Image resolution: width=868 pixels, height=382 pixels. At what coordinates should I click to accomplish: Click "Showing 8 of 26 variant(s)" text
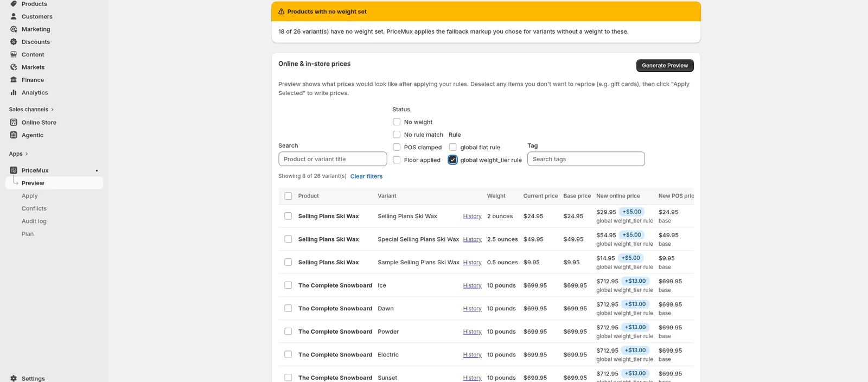click(x=312, y=176)
